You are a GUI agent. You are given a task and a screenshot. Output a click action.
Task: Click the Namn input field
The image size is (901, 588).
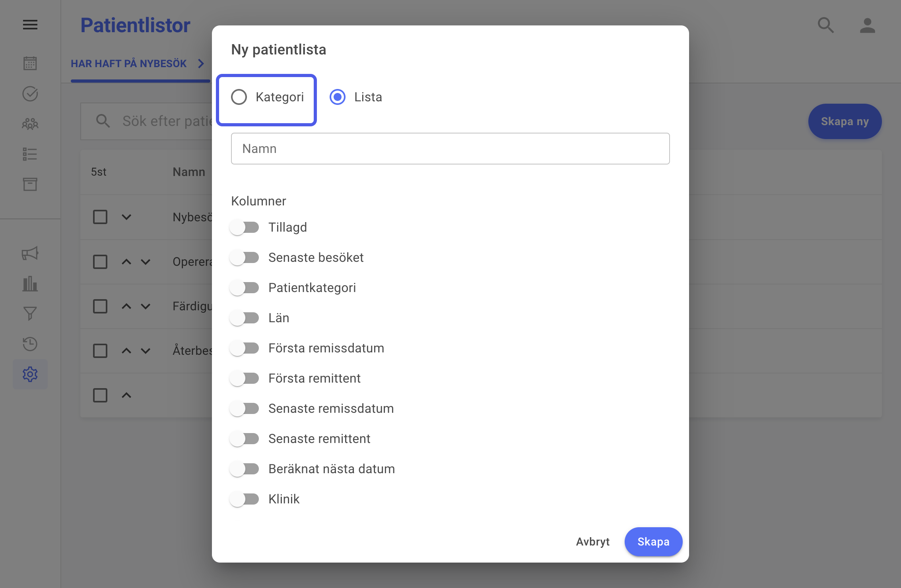450,149
